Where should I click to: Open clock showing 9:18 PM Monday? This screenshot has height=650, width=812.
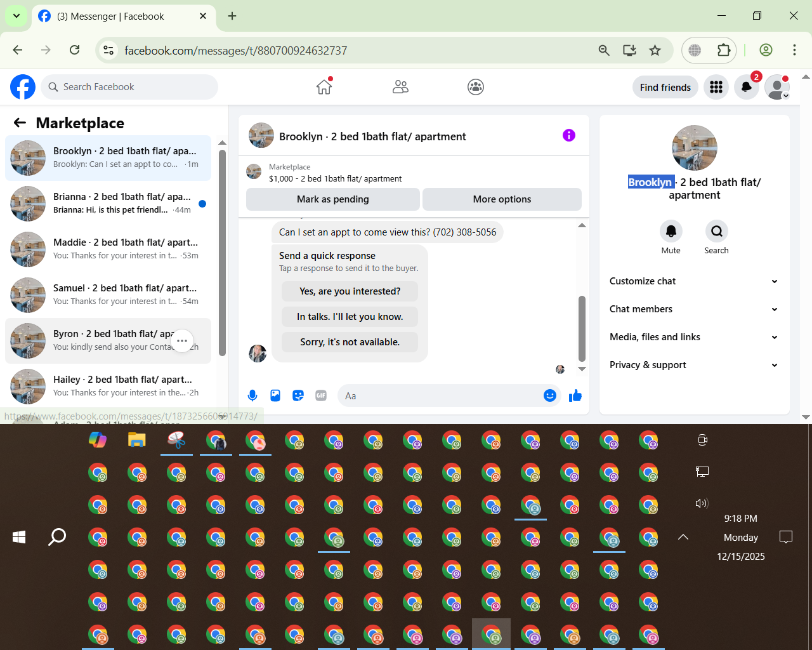[x=741, y=537]
